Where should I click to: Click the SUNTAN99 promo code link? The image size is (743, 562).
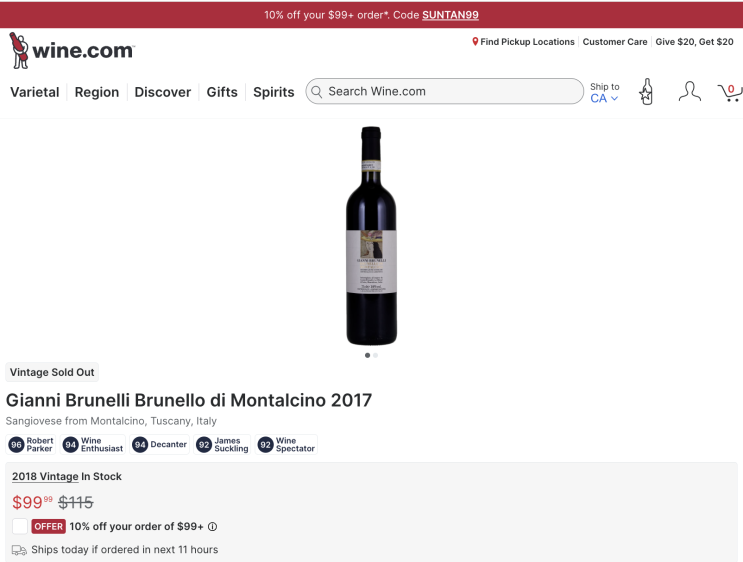coord(450,15)
